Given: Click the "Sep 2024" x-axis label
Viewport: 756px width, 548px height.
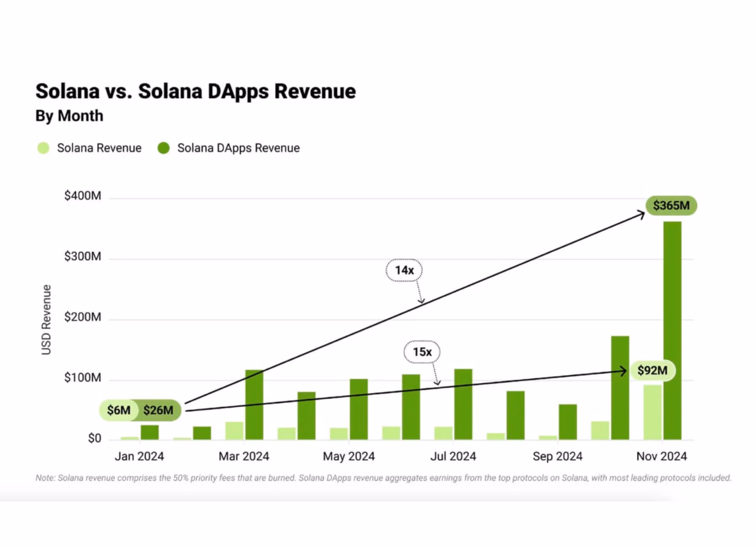Looking at the screenshot, I should 557,457.
